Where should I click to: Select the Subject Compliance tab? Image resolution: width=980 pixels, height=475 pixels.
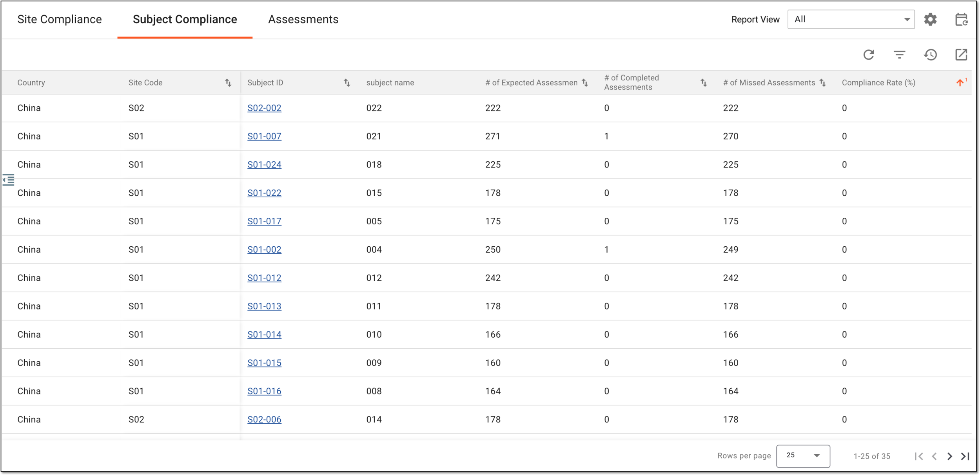[185, 19]
